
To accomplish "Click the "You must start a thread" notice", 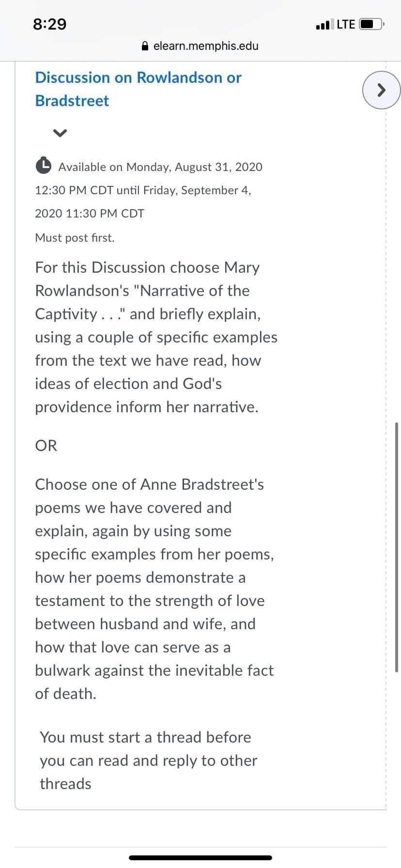I will point(148,760).
